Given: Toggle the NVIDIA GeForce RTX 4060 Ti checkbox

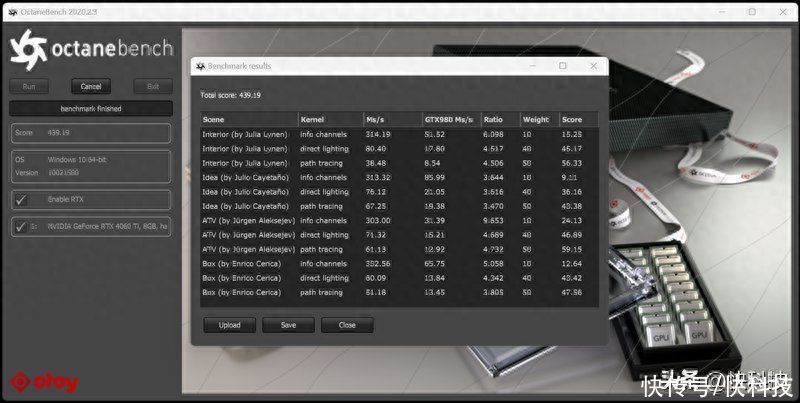Looking at the screenshot, I should point(21,227).
